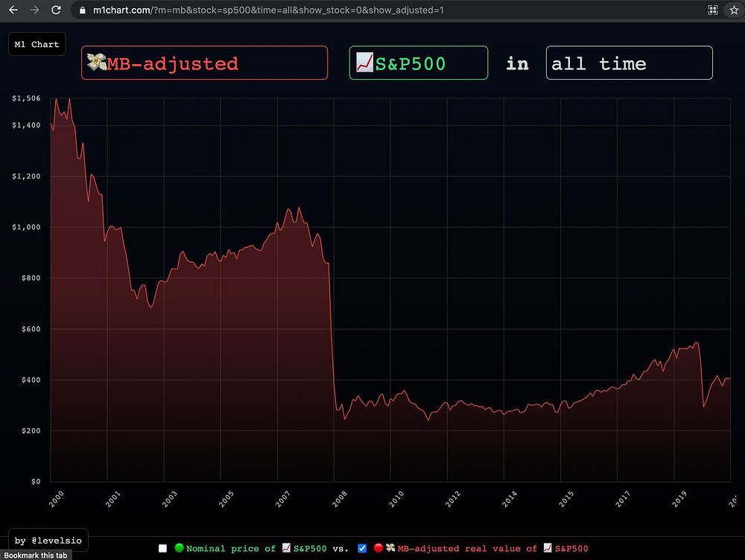This screenshot has width=745, height=560.
Task: Click the flying money emoji in MB-adjusted box
Action: pyautogui.click(x=96, y=62)
